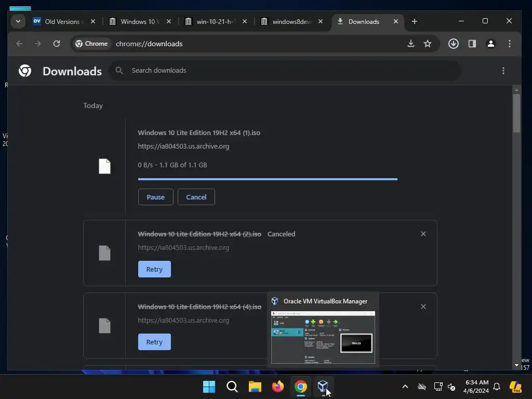Click the file icon of the (2).iso entry
This screenshot has width=532, height=399.
click(104, 253)
